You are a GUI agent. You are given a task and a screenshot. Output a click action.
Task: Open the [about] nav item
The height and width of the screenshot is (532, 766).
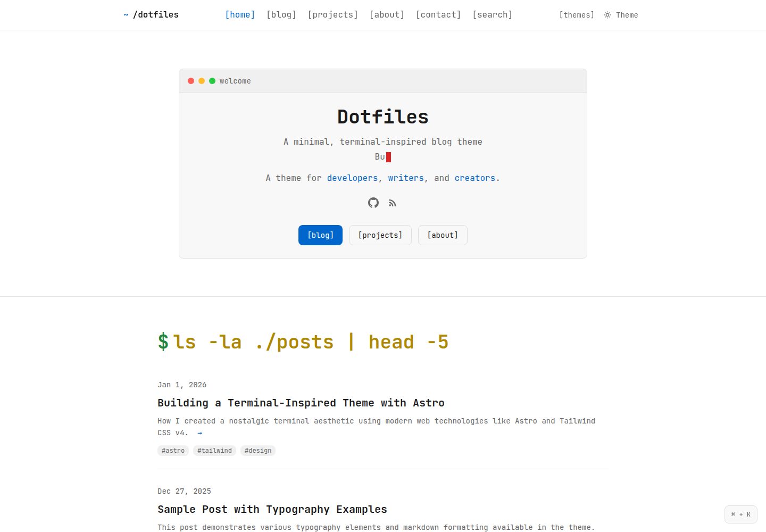pos(387,15)
